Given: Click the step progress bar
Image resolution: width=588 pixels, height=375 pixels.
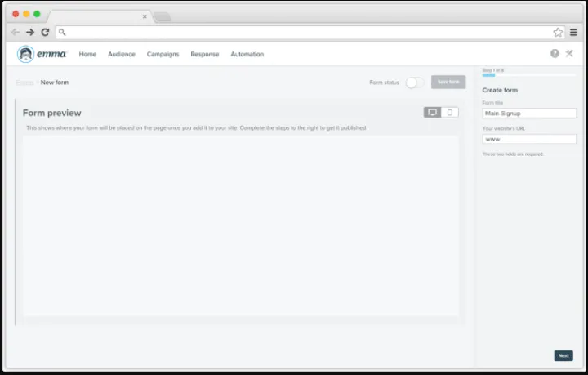Looking at the screenshot, I should click(528, 75).
